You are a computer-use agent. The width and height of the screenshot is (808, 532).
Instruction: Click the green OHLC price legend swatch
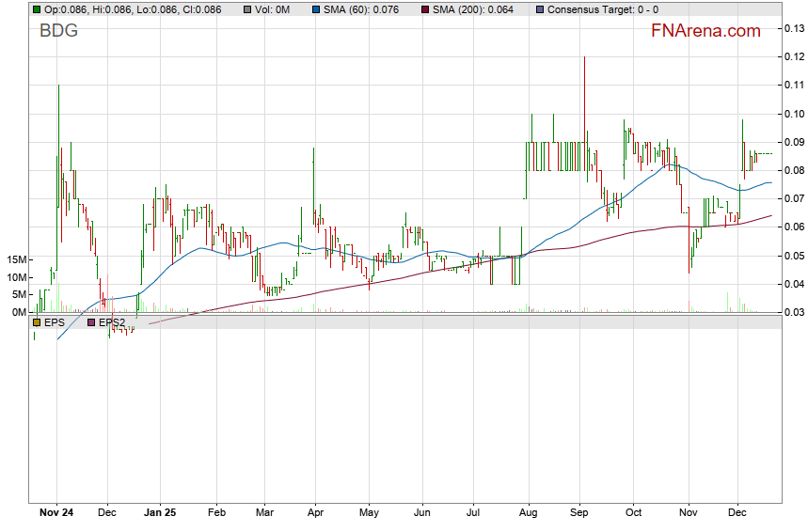pos(36,9)
